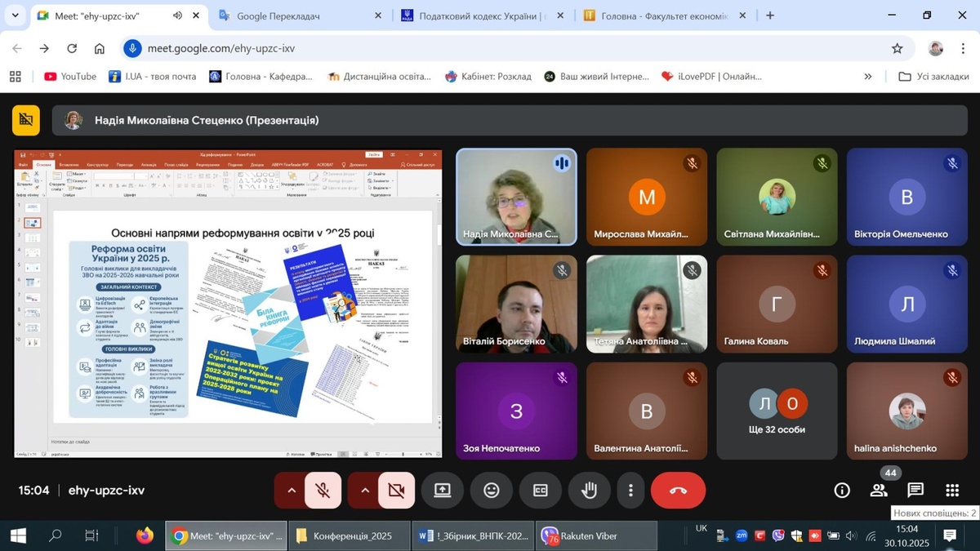This screenshot has height=551, width=980.
Task: Toggle closed captions button
Action: coord(540,491)
